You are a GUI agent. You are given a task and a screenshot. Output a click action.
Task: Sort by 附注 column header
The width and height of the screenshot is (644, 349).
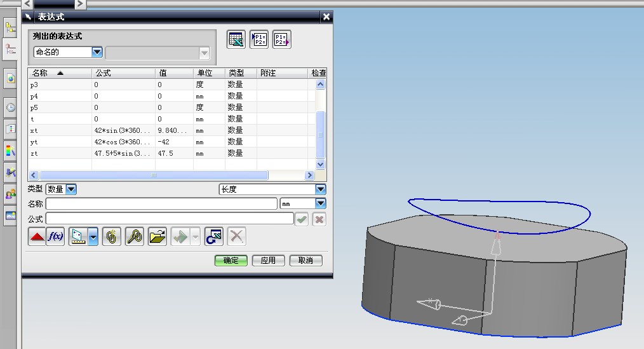pos(282,73)
